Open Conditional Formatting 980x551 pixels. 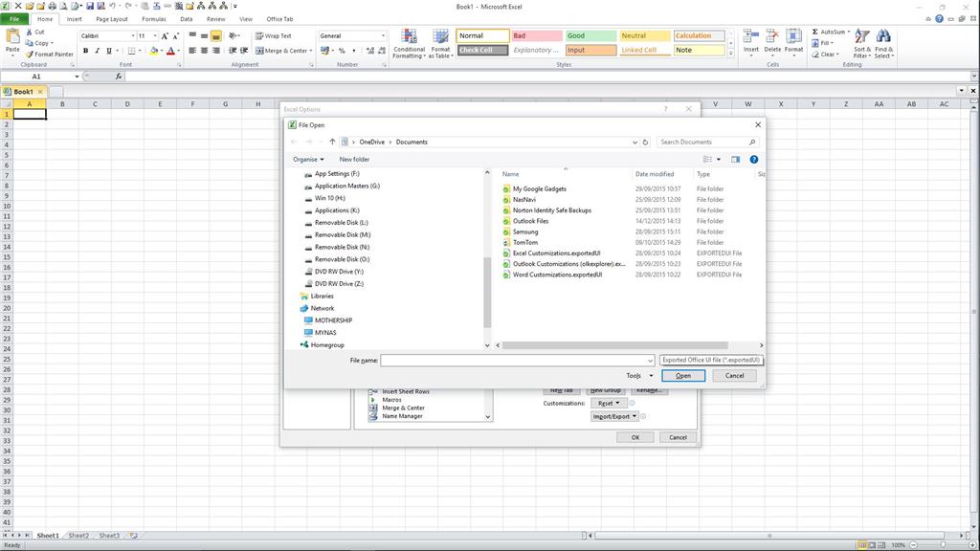point(410,44)
